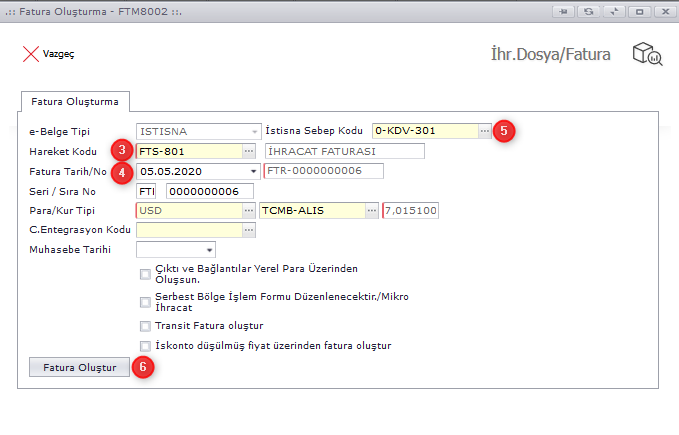This screenshot has height=435, width=679.
Task: Check the Transit Fatura oluştur option
Action: pyautogui.click(x=146, y=326)
